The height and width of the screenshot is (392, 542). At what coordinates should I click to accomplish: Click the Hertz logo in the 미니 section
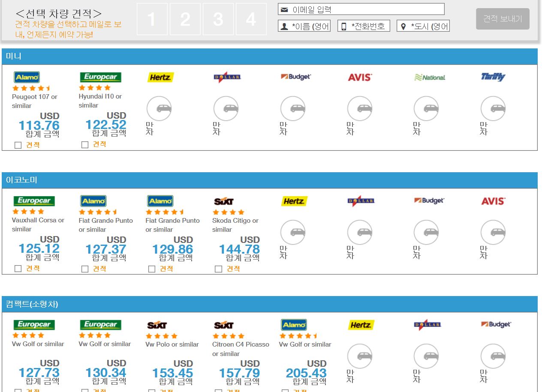pyautogui.click(x=160, y=77)
